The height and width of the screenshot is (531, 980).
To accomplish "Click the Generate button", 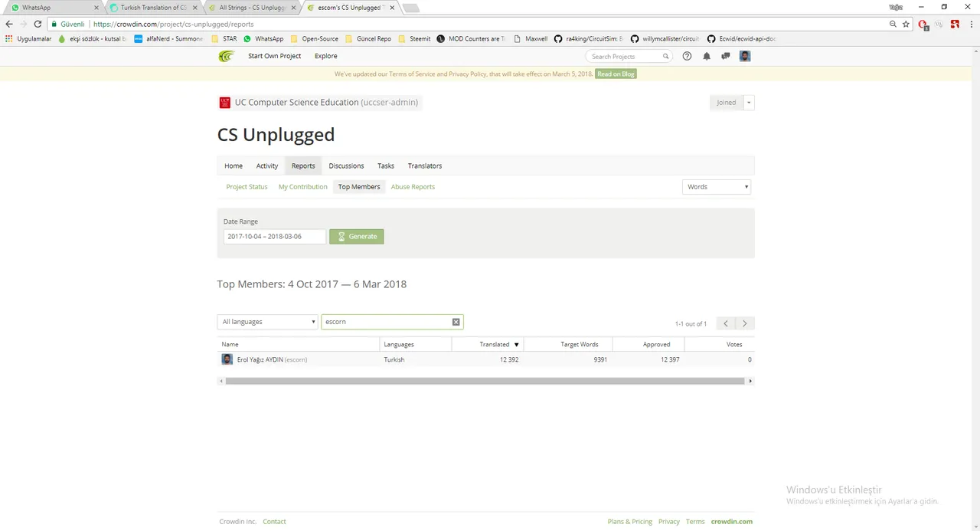I will pyautogui.click(x=357, y=237).
